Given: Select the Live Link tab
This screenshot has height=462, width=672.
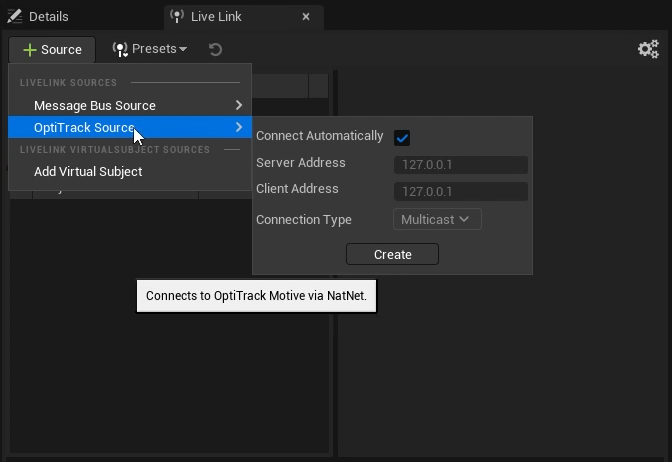Looking at the screenshot, I should (x=217, y=17).
